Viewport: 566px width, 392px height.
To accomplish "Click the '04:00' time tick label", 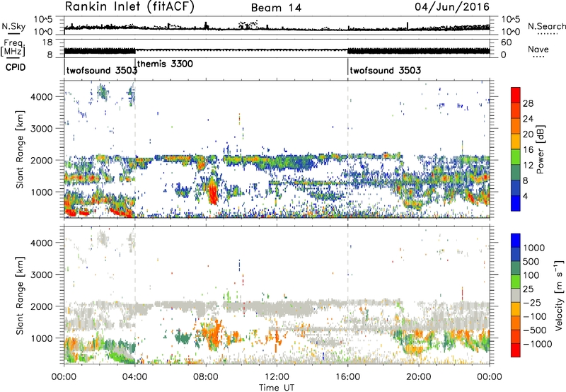I will (134, 377).
